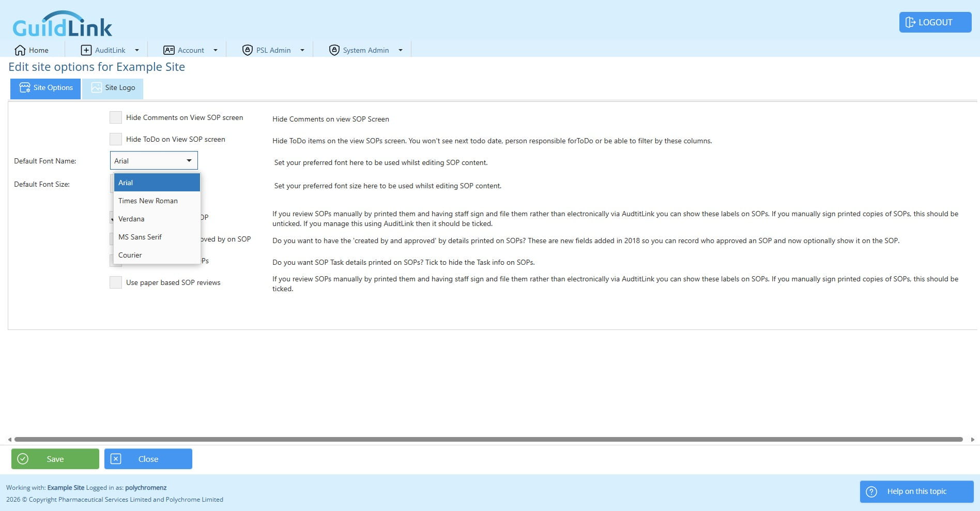Select Arial in the font list
This screenshot has height=511, width=980.
pos(157,183)
